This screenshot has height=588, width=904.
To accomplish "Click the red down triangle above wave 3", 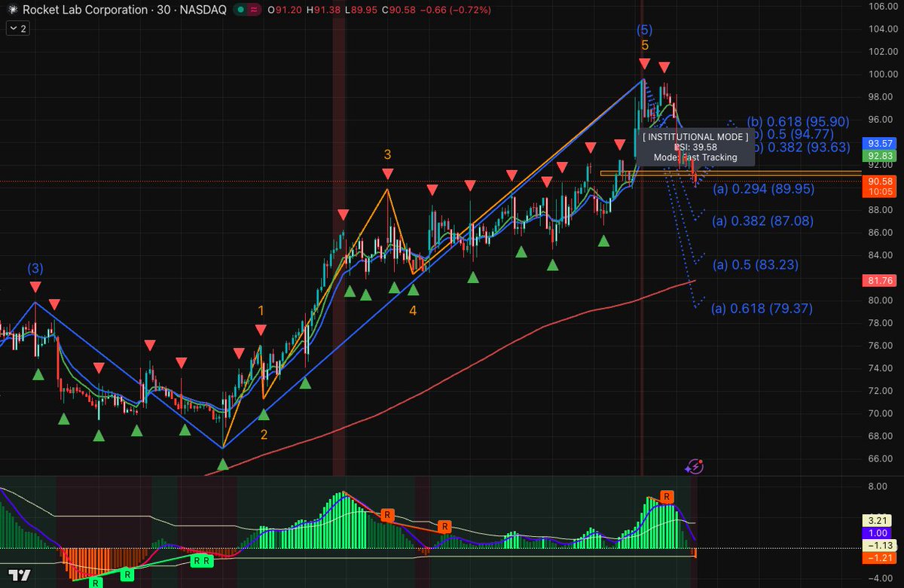I will 387,174.
